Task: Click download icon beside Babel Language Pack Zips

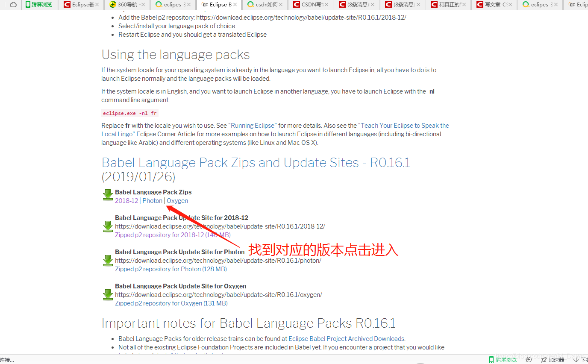Action: (108, 195)
